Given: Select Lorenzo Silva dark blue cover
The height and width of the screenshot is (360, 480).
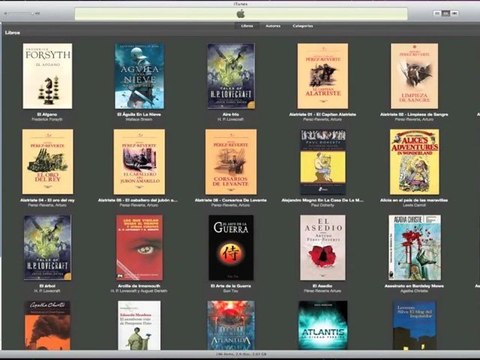Looking at the screenshot, I should pos(414,325).
